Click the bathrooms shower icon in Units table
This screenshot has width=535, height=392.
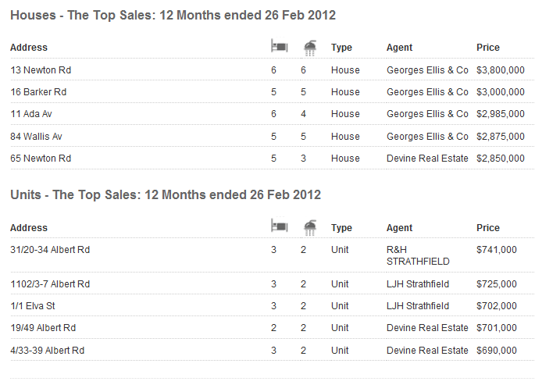310,228
